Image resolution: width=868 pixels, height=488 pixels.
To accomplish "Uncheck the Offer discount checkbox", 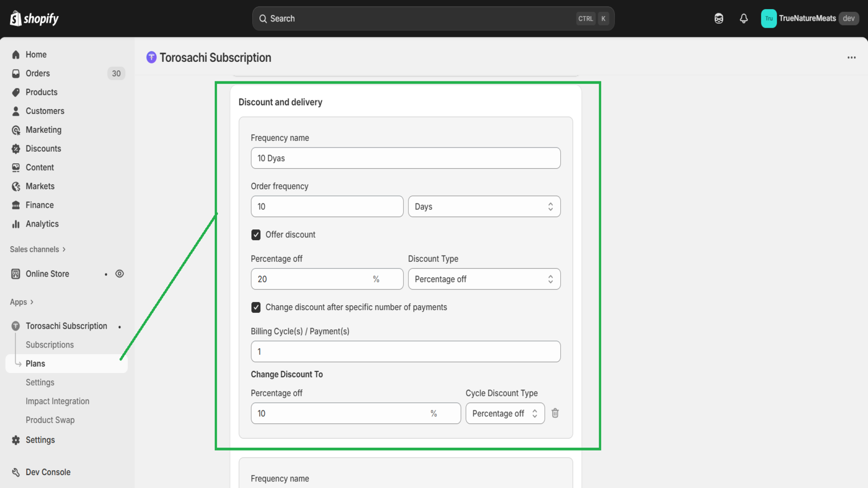I will pyautogui.click(x=256, y=235).
